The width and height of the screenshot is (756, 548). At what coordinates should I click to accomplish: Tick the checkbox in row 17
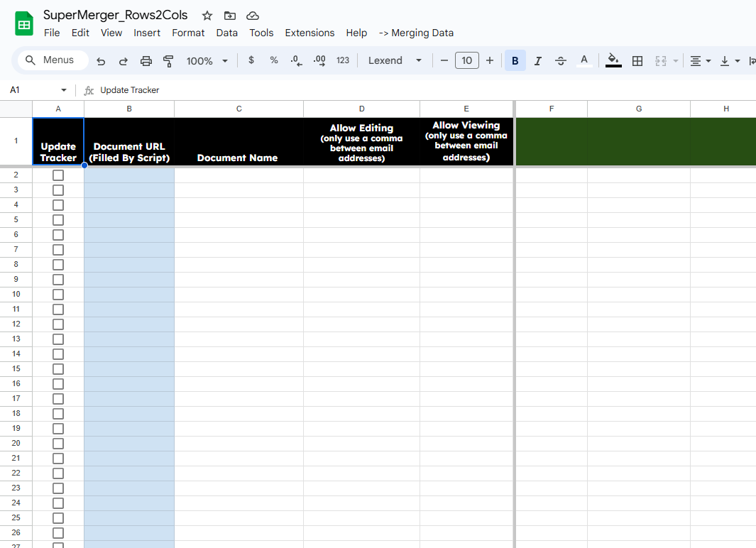pos(58,399)
